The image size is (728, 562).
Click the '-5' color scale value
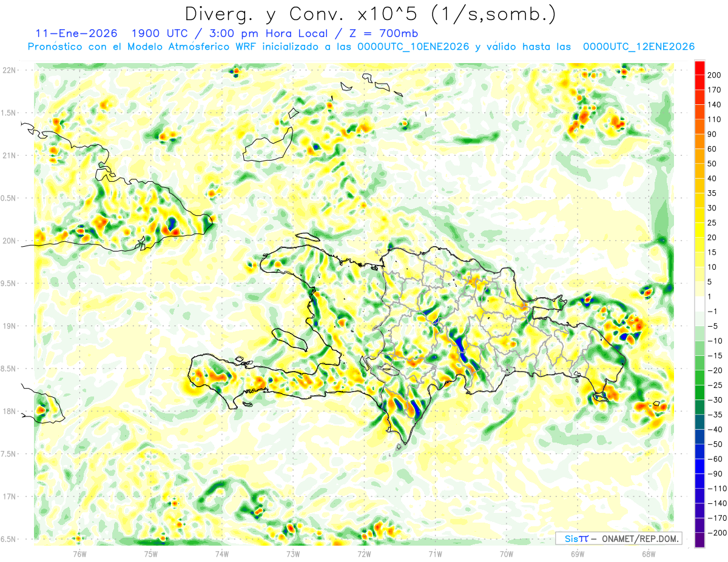(714, 326)
